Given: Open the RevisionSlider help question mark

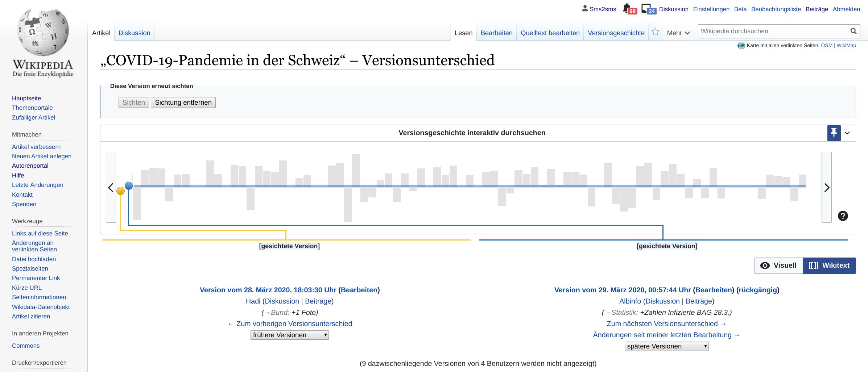Looking at the screenshot, I should coord(843,216).
